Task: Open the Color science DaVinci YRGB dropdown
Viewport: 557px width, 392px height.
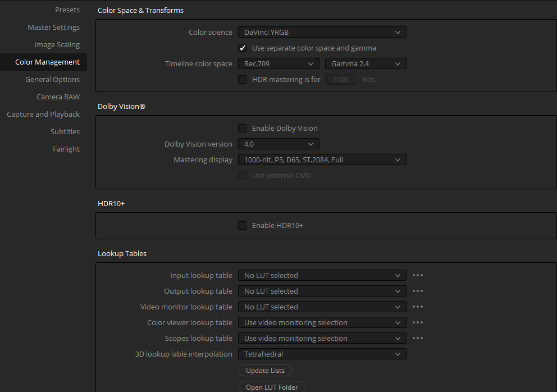Action: [322, 33]
